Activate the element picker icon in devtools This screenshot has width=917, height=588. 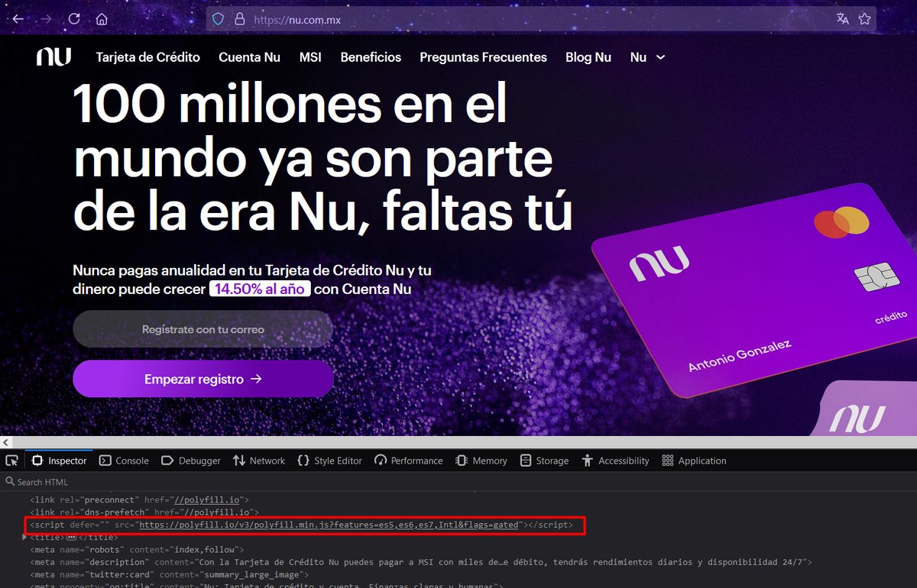click(11, 460)
